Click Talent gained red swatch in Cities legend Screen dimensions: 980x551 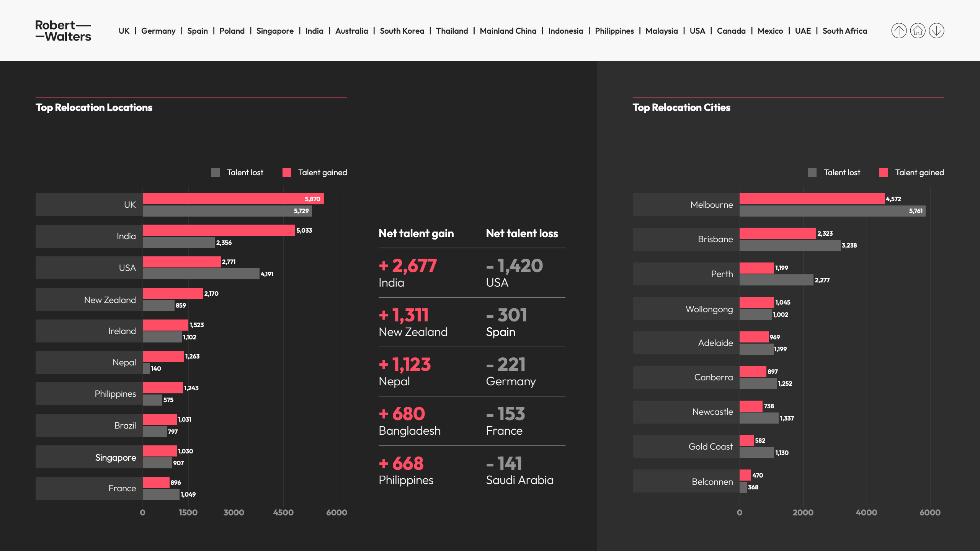884,173
